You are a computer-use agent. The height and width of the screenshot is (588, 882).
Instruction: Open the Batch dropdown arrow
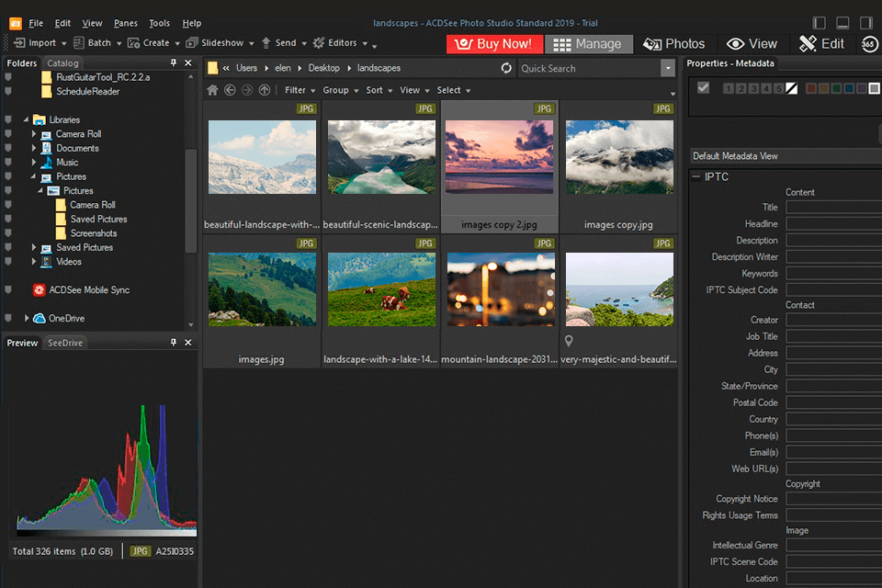click(119, 43)
